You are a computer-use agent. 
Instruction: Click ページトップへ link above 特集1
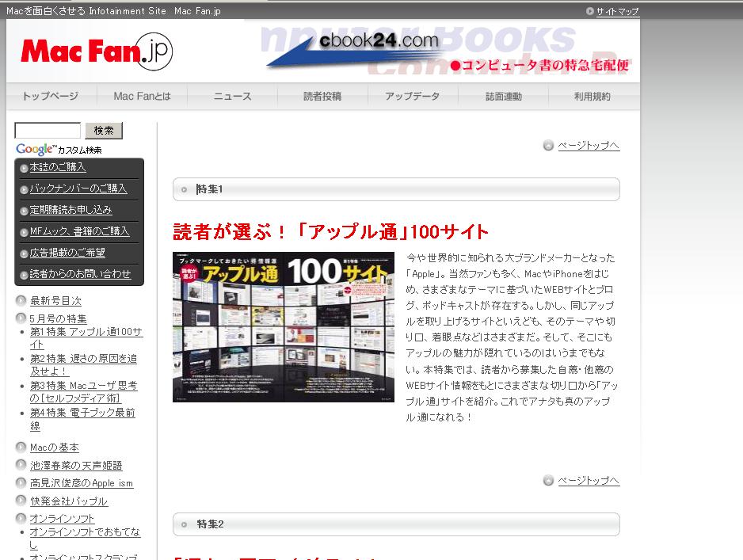point(589,146)
